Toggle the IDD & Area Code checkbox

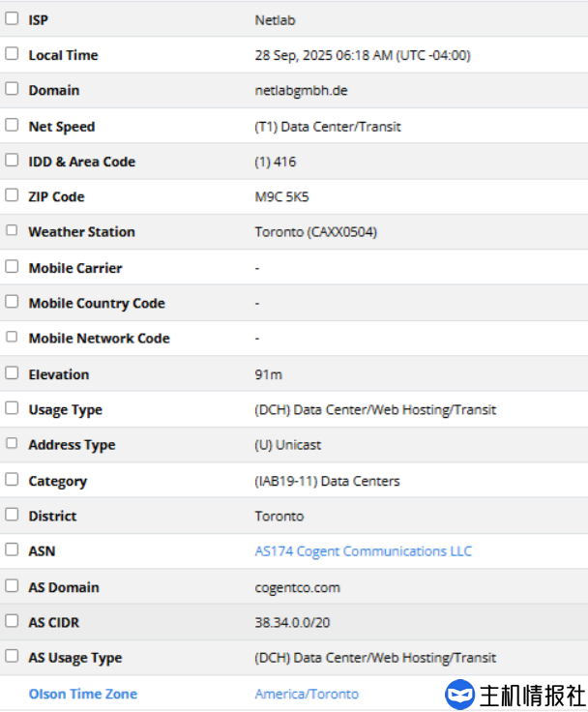tap(12, 161)
